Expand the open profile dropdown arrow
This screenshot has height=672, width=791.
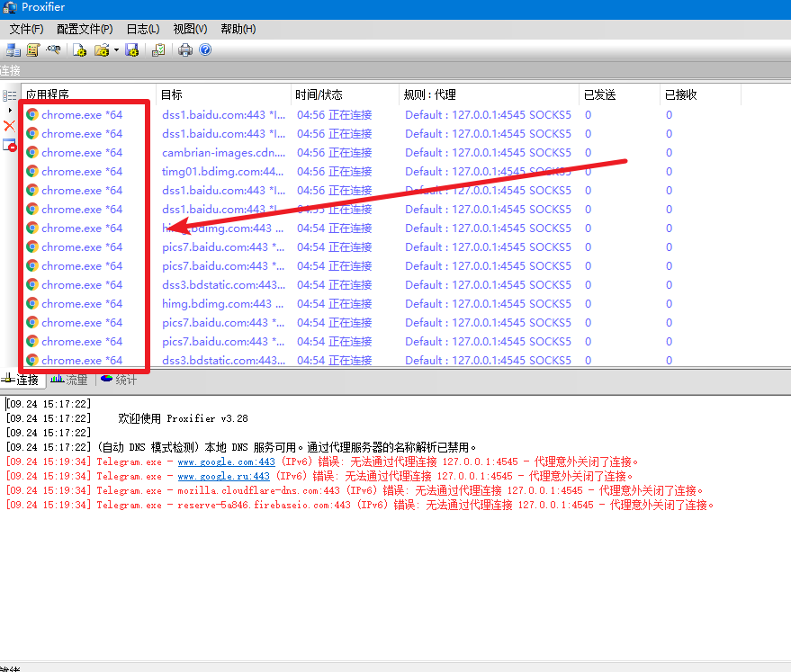116,49
